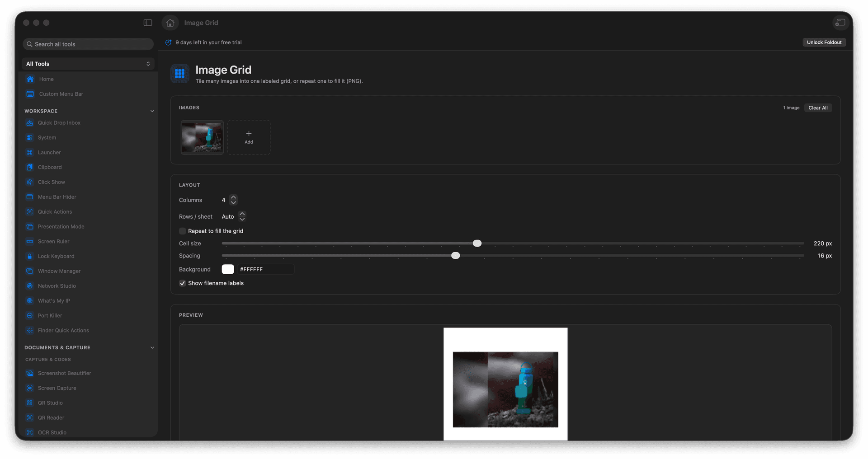
Task: Open Finder Quick Actions icon
Action: [x=30, y=331]
